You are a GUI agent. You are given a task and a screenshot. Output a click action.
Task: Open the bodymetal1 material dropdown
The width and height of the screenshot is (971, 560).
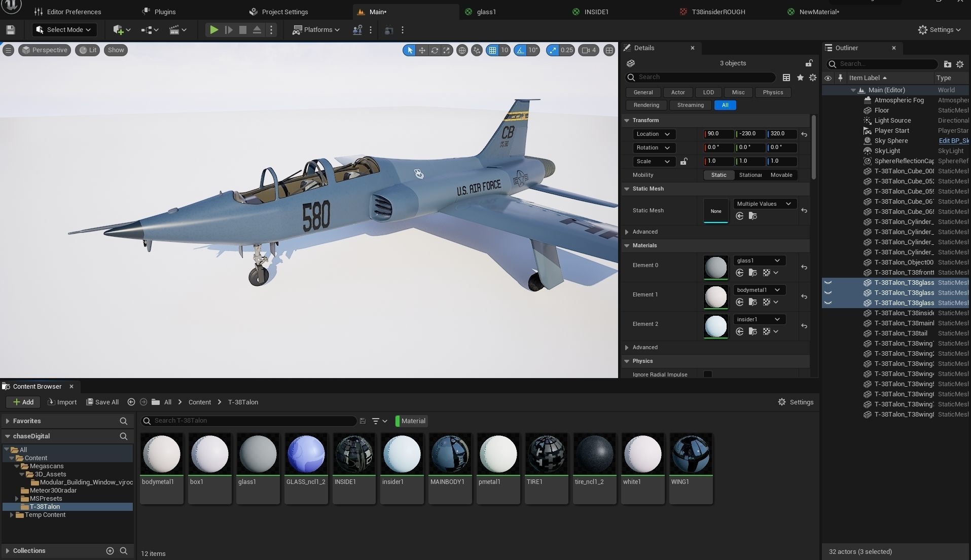point(759,290)
